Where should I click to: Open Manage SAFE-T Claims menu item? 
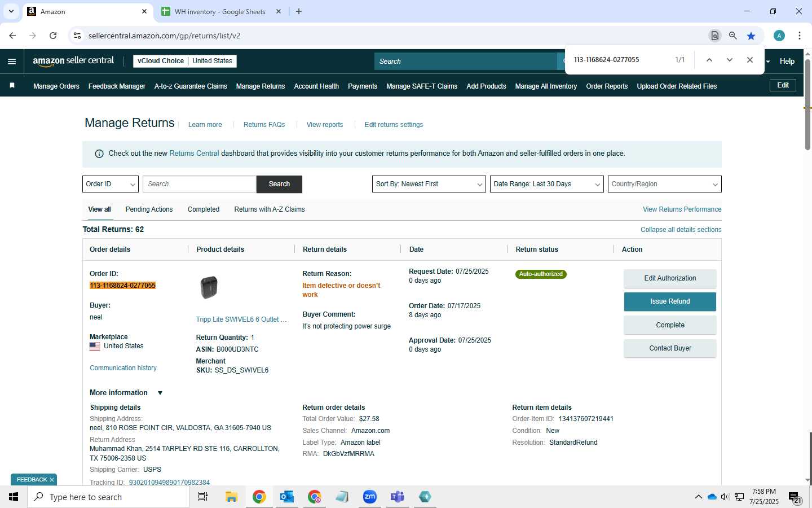pos(422,86)
